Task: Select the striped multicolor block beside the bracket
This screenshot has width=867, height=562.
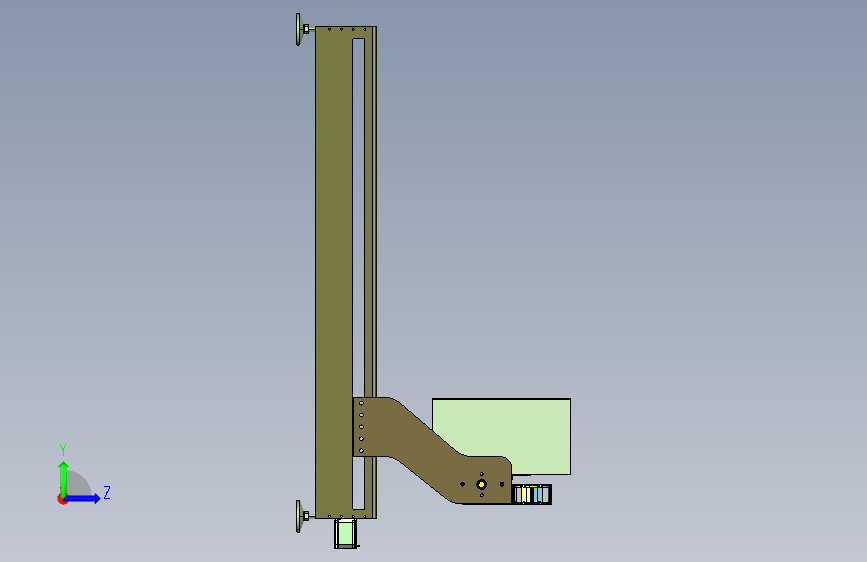Action: point(532,495)
